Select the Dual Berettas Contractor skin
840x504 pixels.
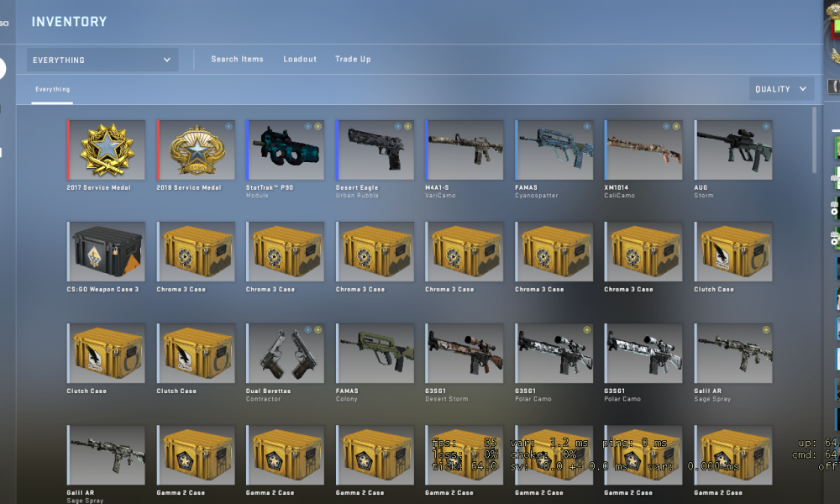click(x=285, y=354)
